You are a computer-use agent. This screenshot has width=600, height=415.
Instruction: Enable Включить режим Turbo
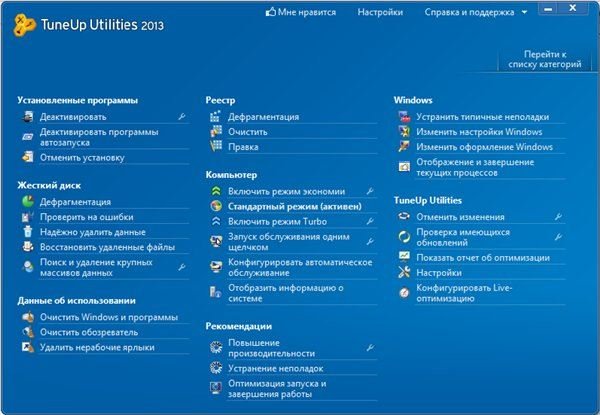coord(277,221)
